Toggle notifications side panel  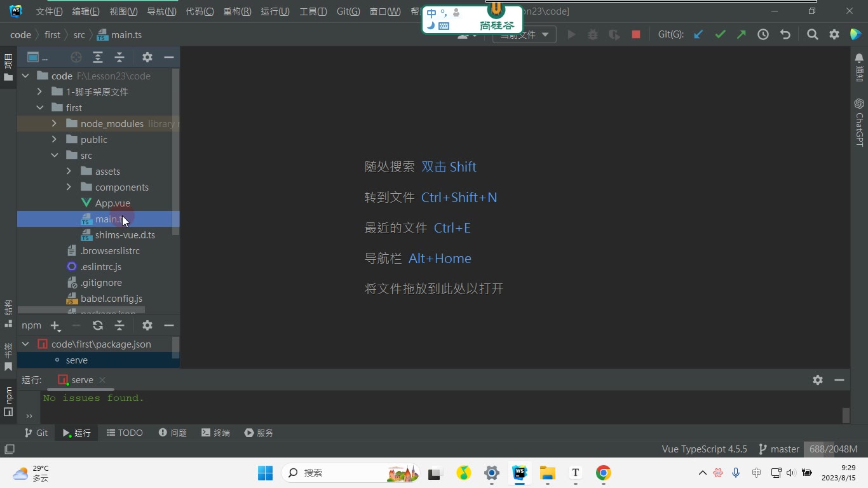[859, 67]
